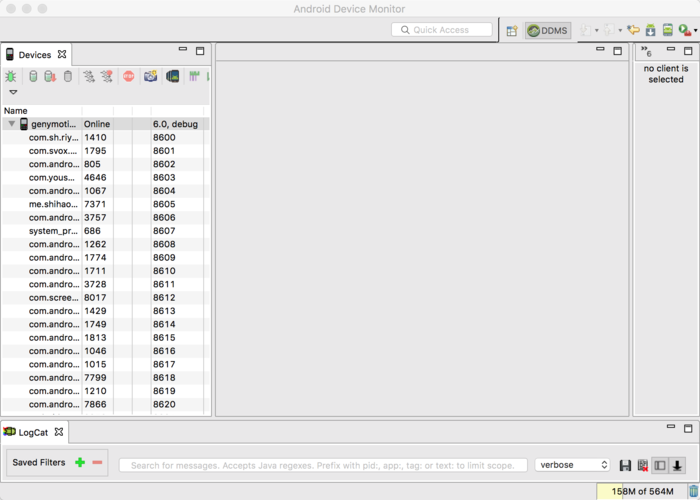700x500 pixels.
Task: Save the LogCat log with floppy disk icon
Action: [x=625, y=465]
